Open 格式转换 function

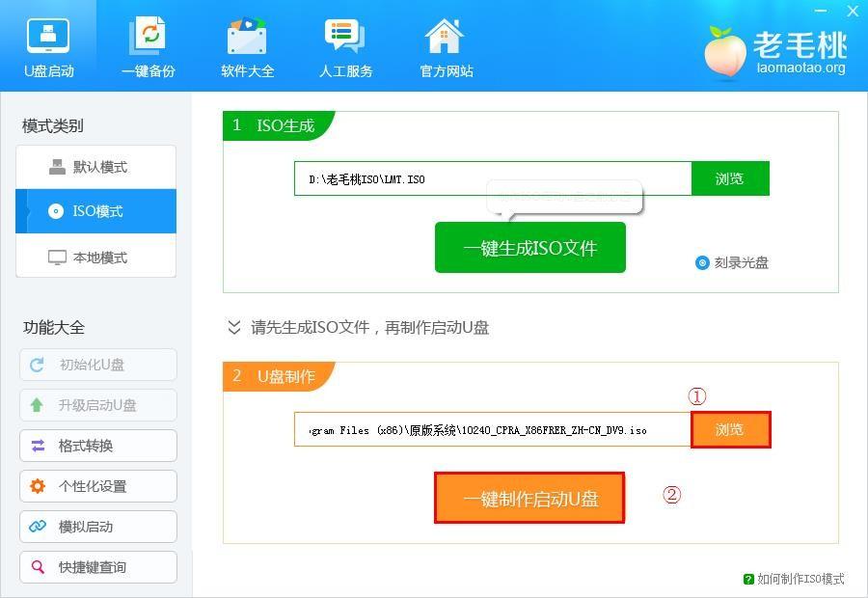pyautogui.click(x=98, y=446)
